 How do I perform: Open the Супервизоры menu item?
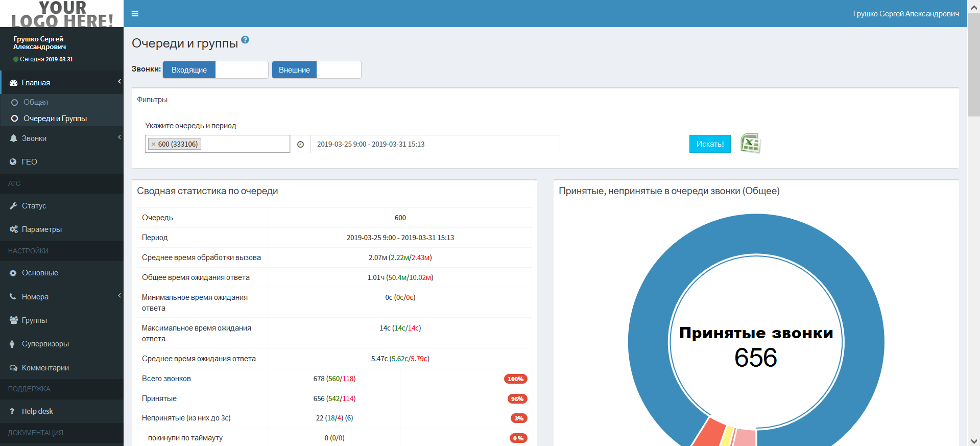tap(62, 344)
